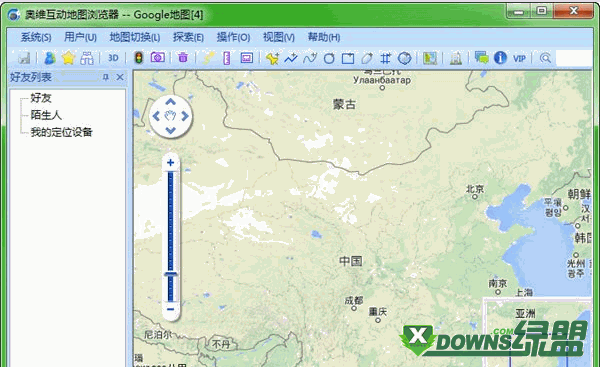Image resolution: width=600 pixels, height=367 pixels.
Task: Click the grid hash icon
Action: coord(385,59)
